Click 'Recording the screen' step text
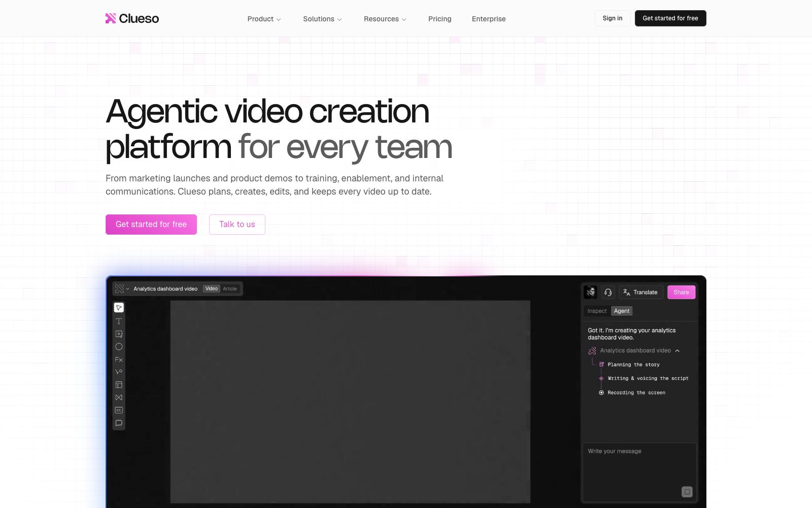Image resolution: width=812 pixels, height=508 pixels. [636, 393]
